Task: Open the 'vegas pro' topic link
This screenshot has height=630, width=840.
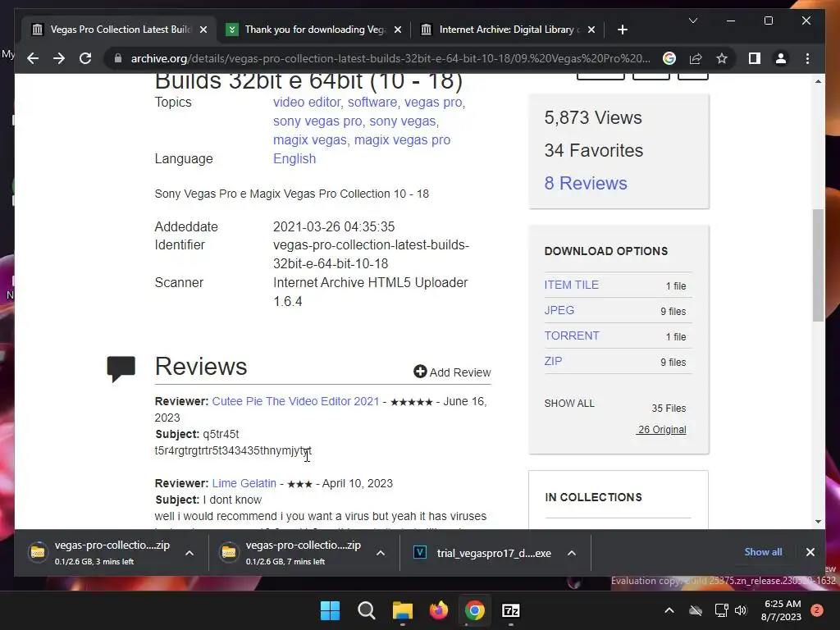Action: point(433,102)
